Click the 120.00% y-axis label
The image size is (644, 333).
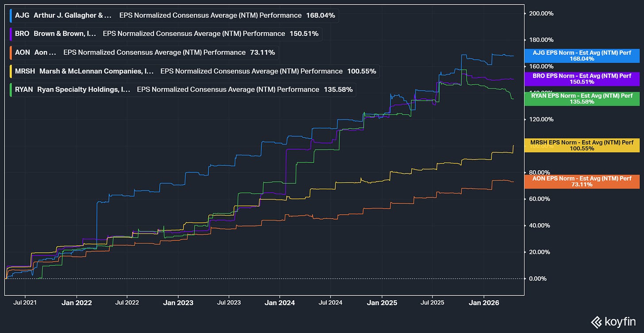[x=541, y=119]
